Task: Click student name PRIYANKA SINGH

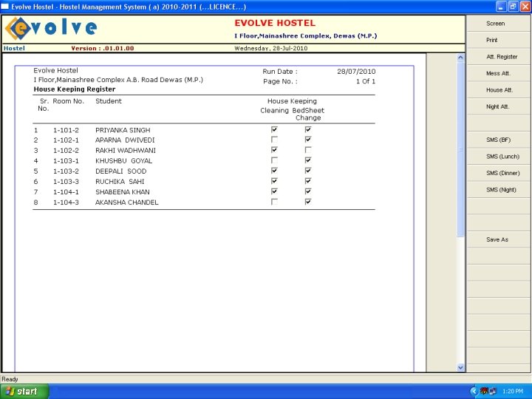Action: click(123, 130)
